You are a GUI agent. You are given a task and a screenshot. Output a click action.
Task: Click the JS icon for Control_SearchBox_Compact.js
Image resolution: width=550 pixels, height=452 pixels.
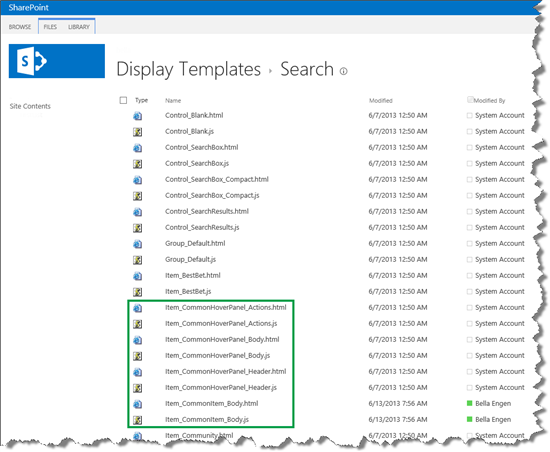[x=138, y=196]
